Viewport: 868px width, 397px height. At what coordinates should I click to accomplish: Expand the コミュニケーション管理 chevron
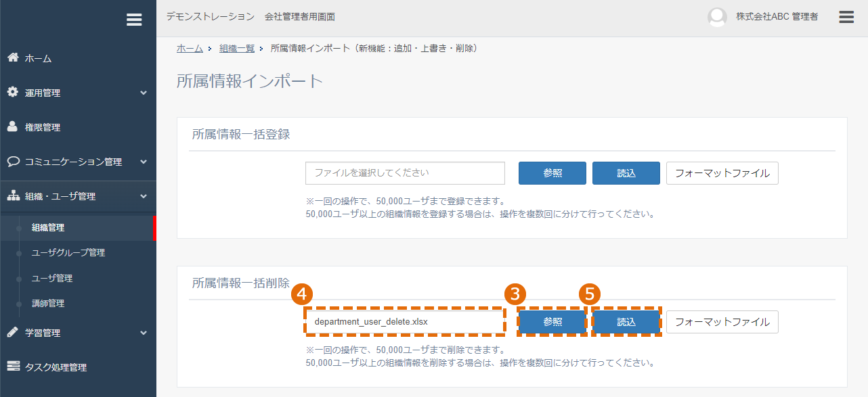point(144,162)
